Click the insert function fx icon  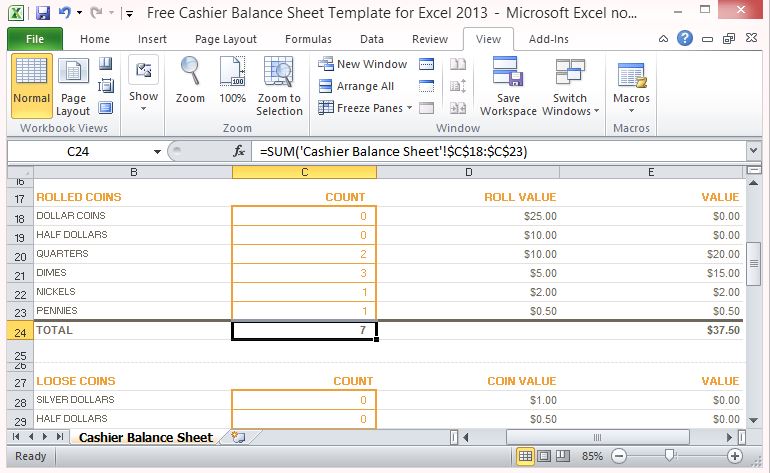click(x=239, y=151)
